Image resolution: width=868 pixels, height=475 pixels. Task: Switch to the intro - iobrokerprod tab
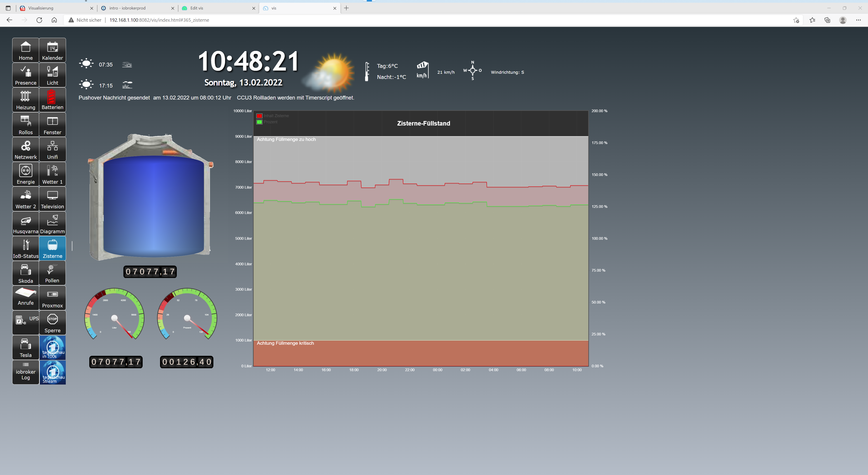pyautogui.click(x=127, y=8)
